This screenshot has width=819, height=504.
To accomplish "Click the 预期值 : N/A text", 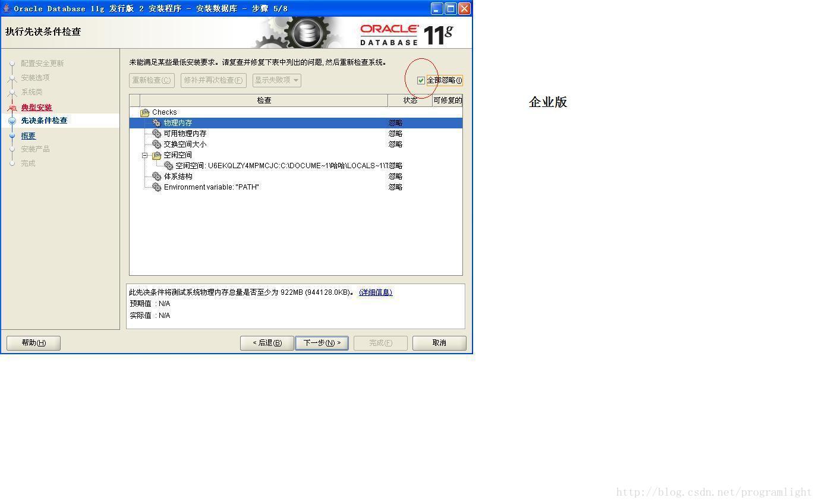I will point(150,304).
